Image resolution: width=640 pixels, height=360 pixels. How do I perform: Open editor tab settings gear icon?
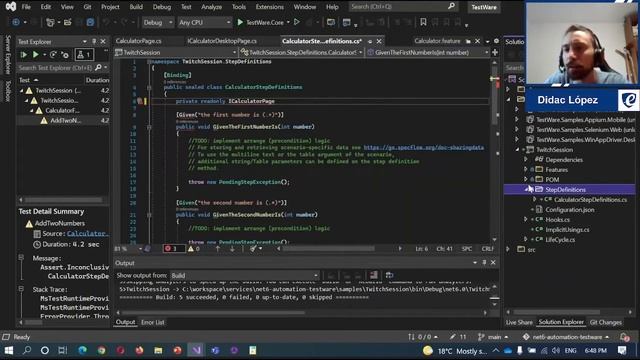[496, 41]
